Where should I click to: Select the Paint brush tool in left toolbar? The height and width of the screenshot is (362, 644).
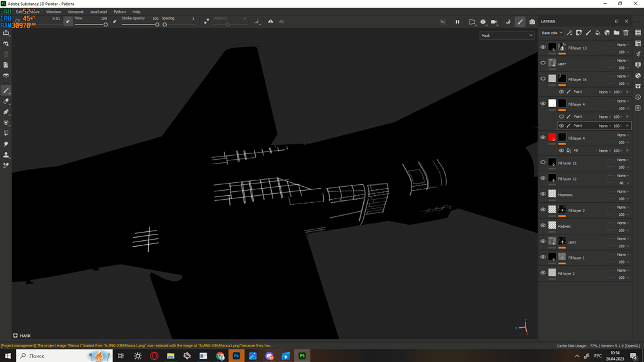tap(6, 90)
